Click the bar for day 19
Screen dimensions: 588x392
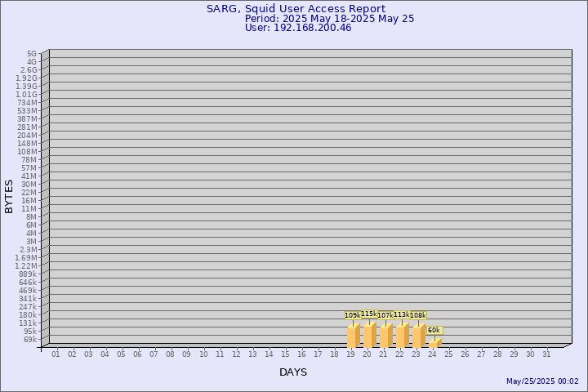(x=353, y=336)
